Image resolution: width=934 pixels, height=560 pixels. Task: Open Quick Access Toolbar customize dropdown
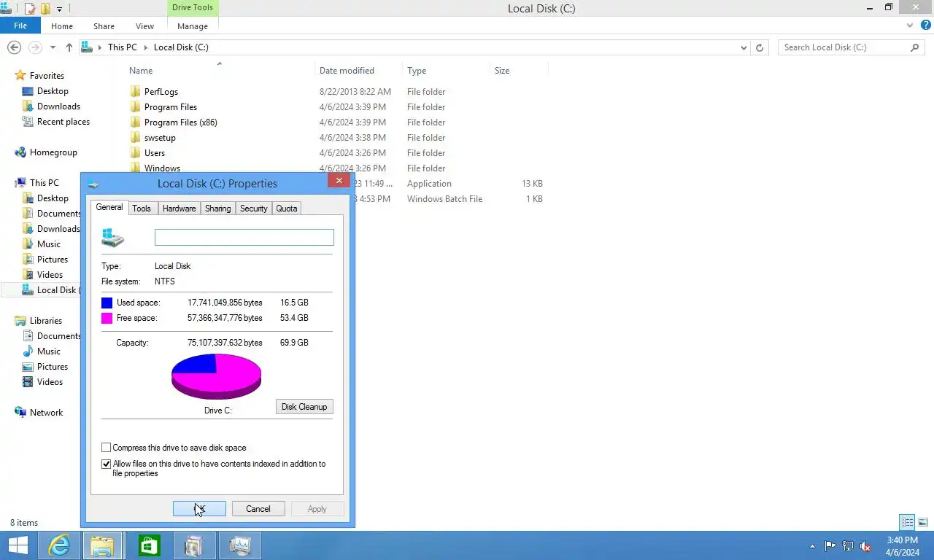click(60, 9)
